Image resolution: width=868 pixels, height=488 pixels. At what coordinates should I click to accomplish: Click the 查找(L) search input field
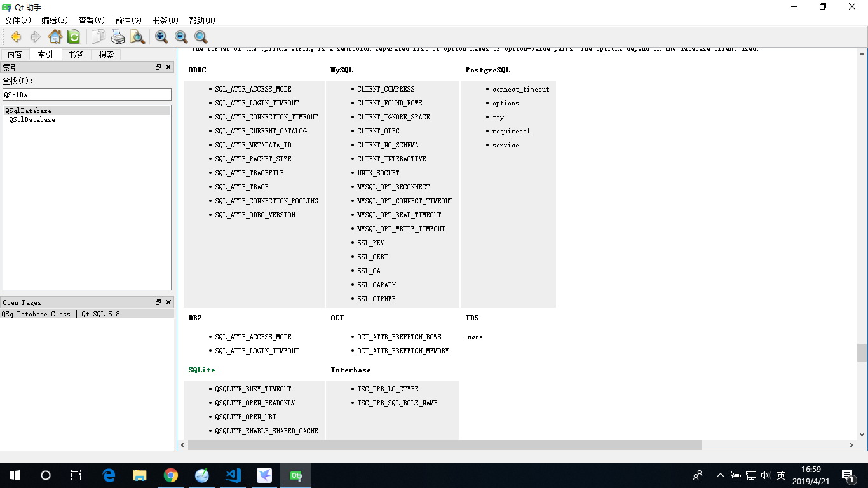86,94
